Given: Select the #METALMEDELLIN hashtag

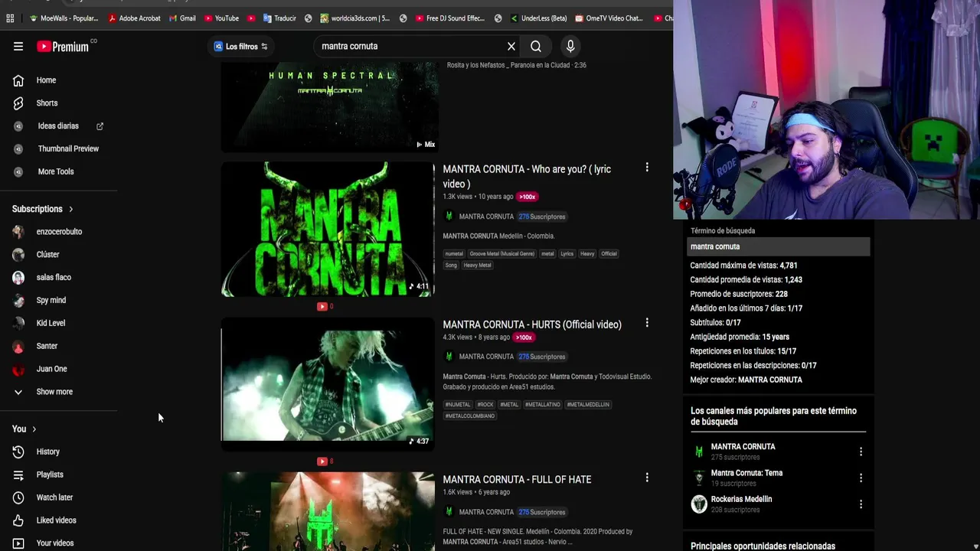Looking at the screenshot, I should 588,404.
